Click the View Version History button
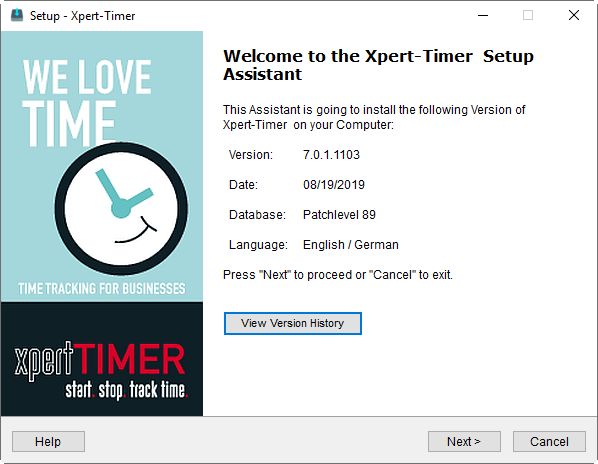This screenshot has width=598, height=464. pos(293,323)
